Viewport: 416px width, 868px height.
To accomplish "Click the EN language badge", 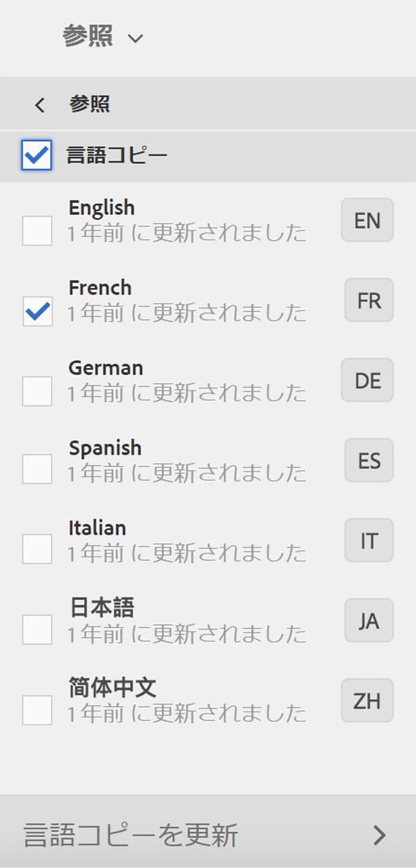I will click(367, 220).
